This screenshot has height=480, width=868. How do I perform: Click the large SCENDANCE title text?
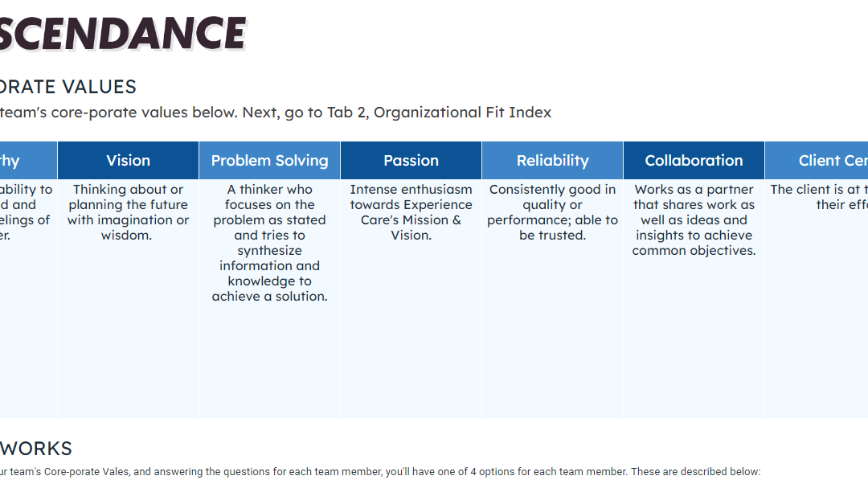tap(121, 34)
